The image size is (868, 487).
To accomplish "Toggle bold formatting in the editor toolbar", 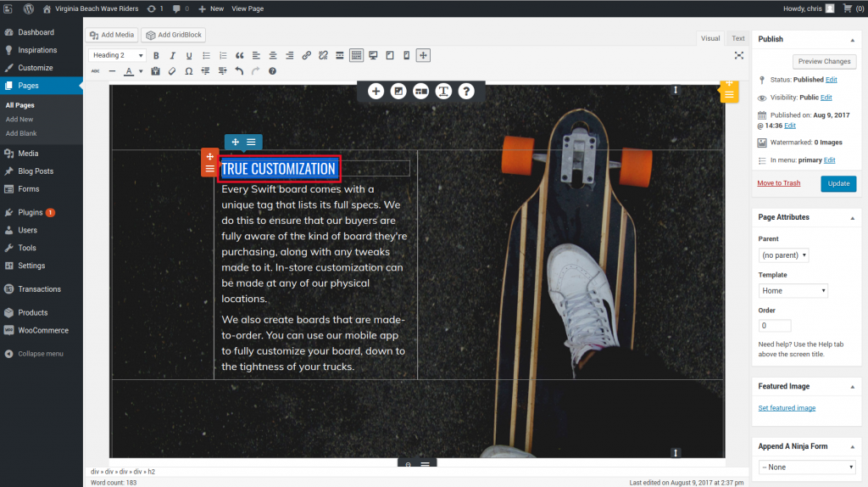I will (156, 56).
